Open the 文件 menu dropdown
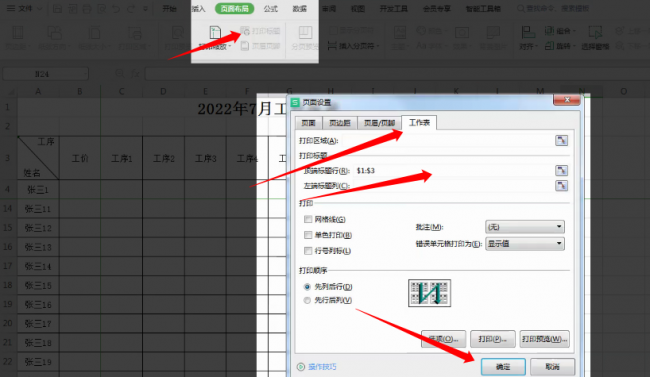This screenshot has width=650, height=377. click(25, 8)
